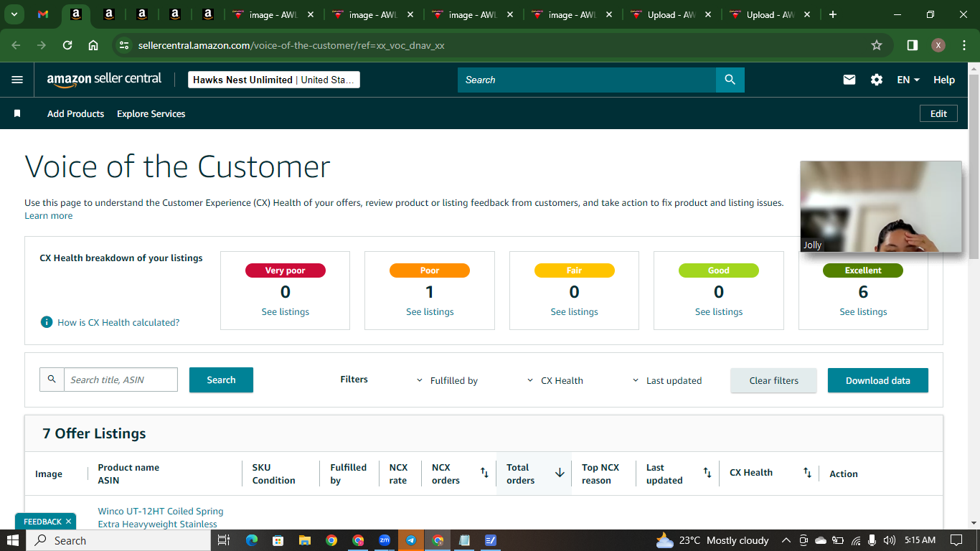This screenshot has height=551, width=980.
Task: Open the Chrome side panel icon
Action: tap(913, 45)
